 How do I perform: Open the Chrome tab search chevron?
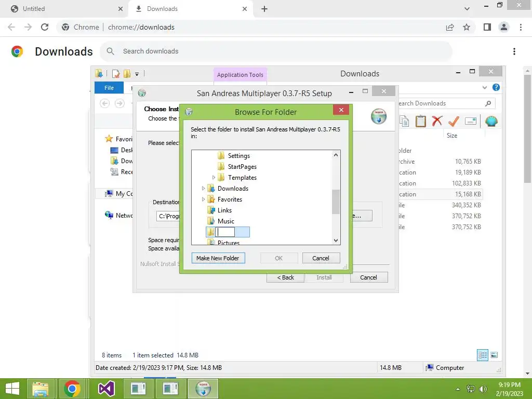pyautogui.click(x=467, y=9)
